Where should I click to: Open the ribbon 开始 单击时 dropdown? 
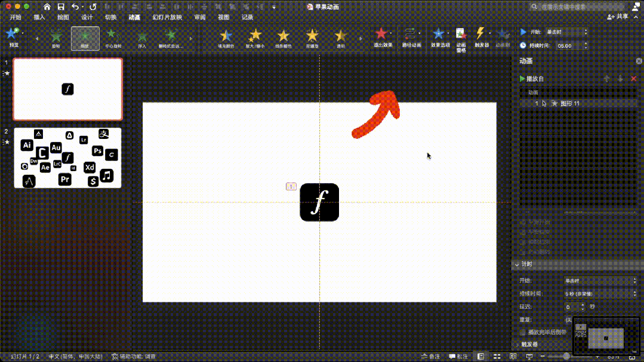[566, 32]
